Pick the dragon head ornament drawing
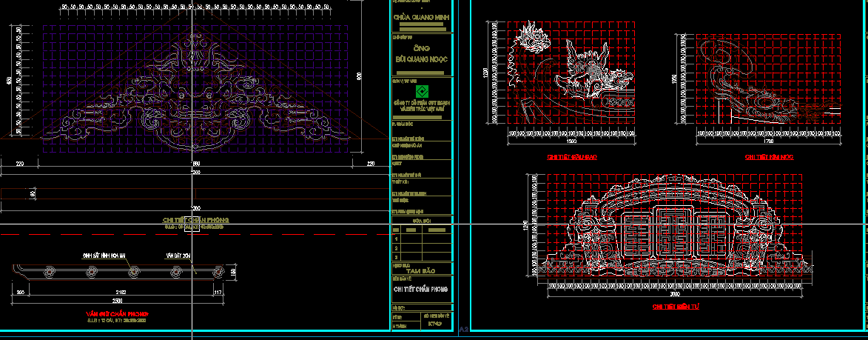This screenshot has width=868, height=340. (x=572, y=74)
